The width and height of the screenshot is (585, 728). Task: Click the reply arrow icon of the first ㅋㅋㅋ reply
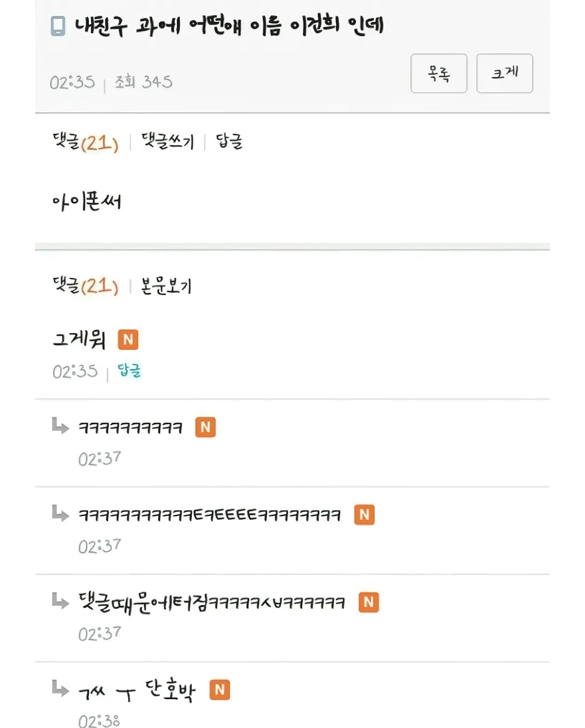60,426
